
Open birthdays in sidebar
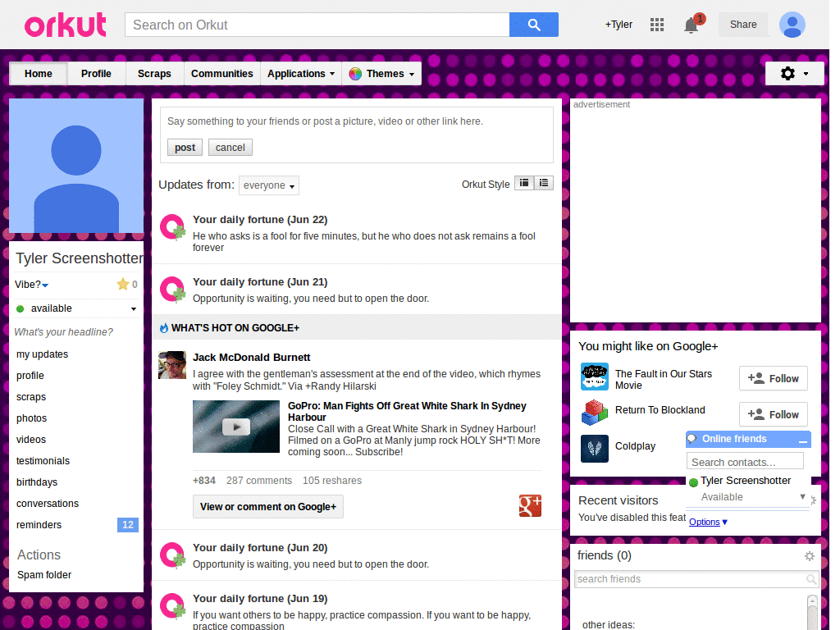[37, 482]
